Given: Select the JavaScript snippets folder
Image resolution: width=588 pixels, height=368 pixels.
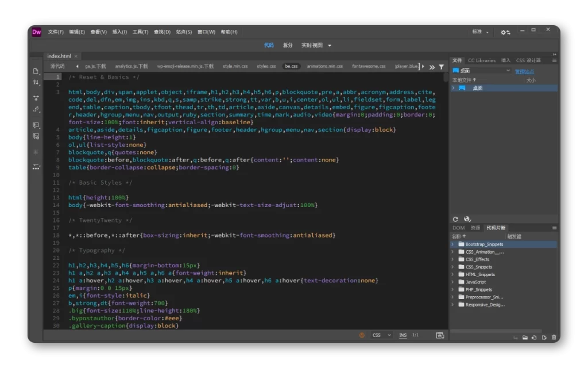Looking at the screenshot, I should tap(475, 282).
